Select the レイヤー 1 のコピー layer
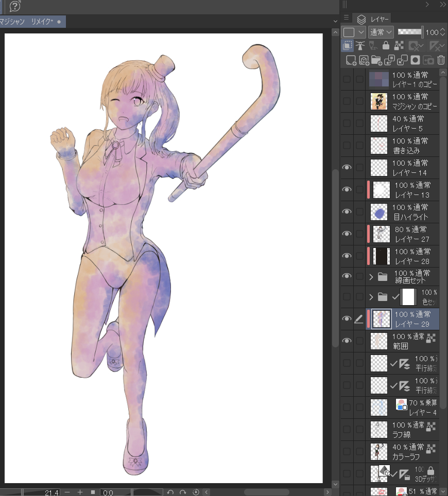 click(x=403, y=79)
